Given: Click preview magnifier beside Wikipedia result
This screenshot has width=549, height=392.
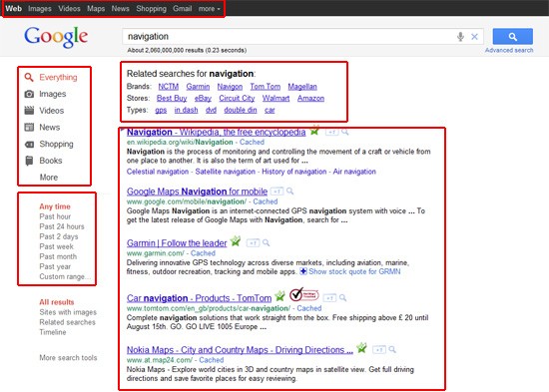Looking at the screenshot, I should pos(345,132).
